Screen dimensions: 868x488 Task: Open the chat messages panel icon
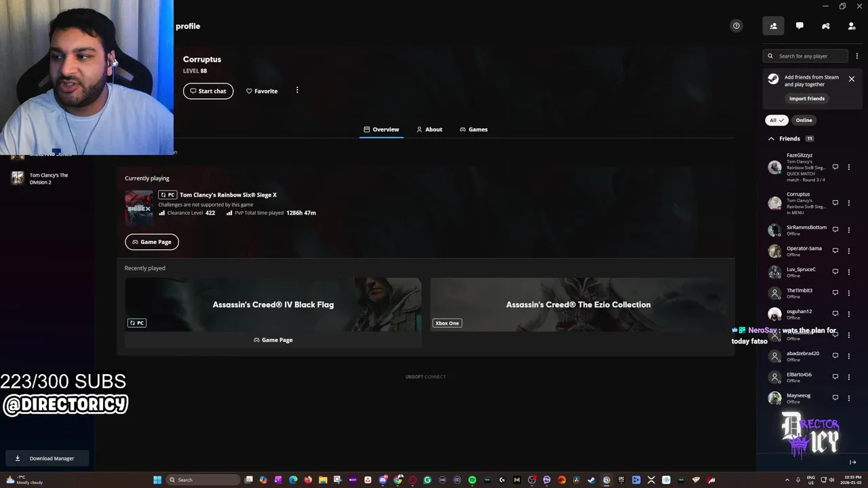pyautogui.click(x=800, y=26)
